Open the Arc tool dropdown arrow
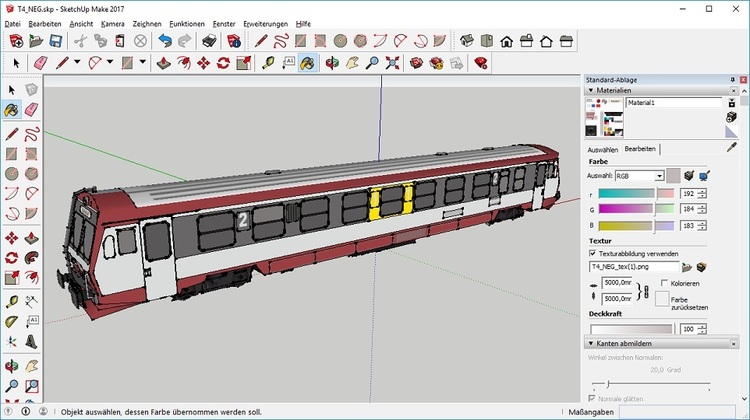 click(110, 63)
